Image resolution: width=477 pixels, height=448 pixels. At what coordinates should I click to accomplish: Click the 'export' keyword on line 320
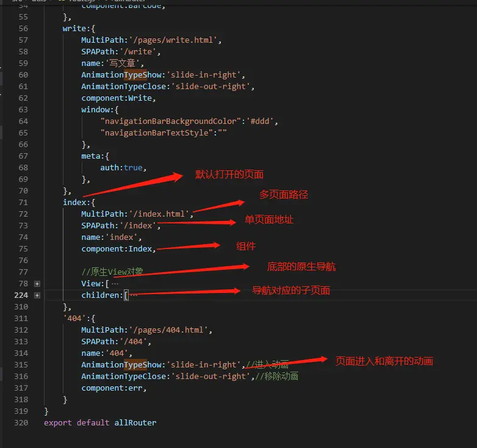pyautogui.click(x=58, y=423)
